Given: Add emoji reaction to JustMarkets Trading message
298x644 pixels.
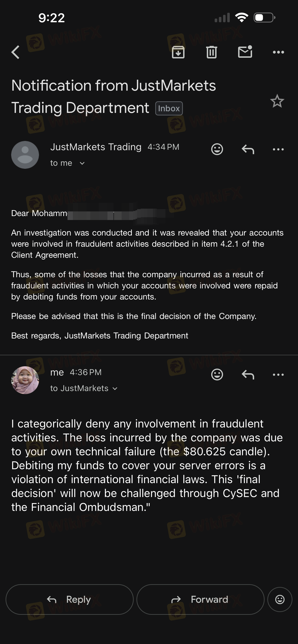Looking at the screenshot, I should pyautogui.click(x=217, y=149).
